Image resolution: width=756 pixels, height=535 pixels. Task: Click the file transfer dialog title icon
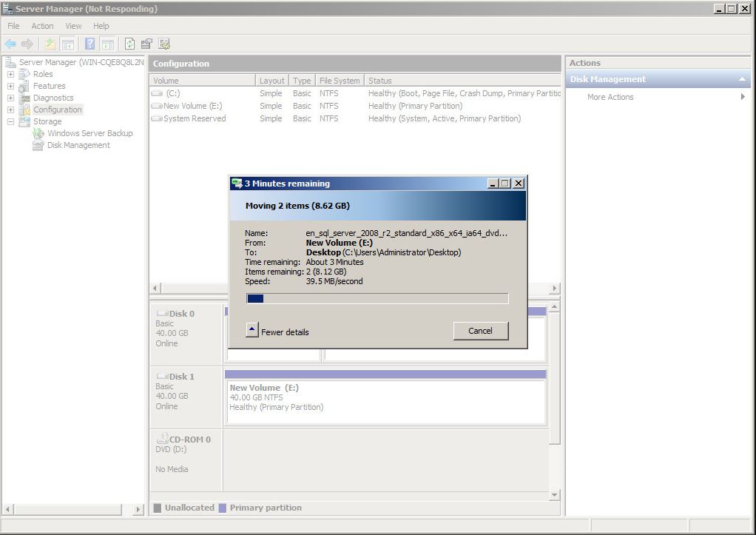point(236,184)
